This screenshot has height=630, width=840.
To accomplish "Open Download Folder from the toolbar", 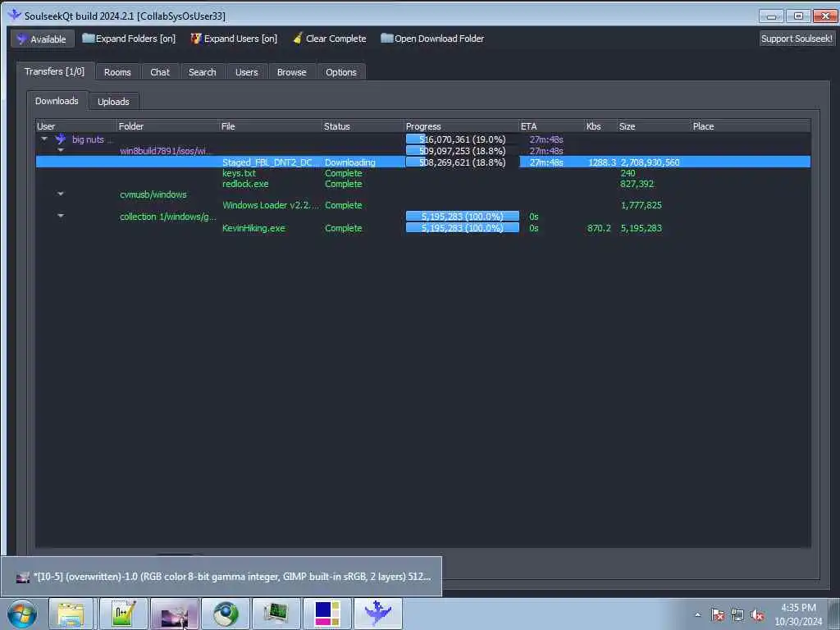I will point(432,39).
